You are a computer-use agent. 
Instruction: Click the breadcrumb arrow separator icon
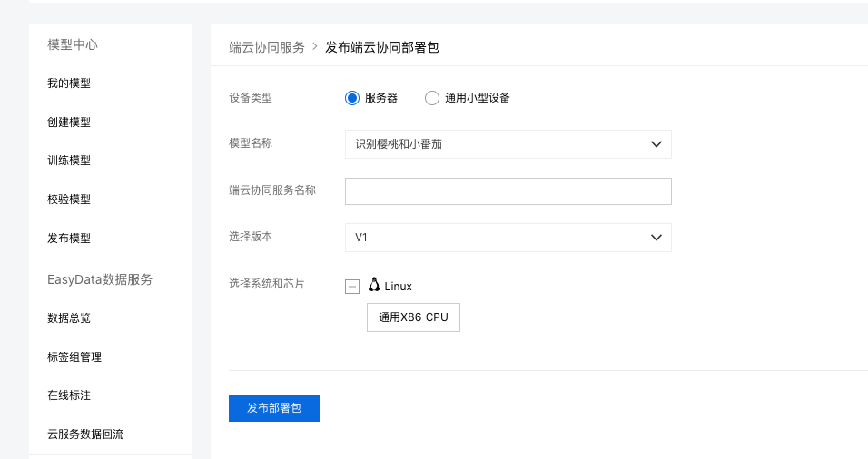(x=315, y=47)
